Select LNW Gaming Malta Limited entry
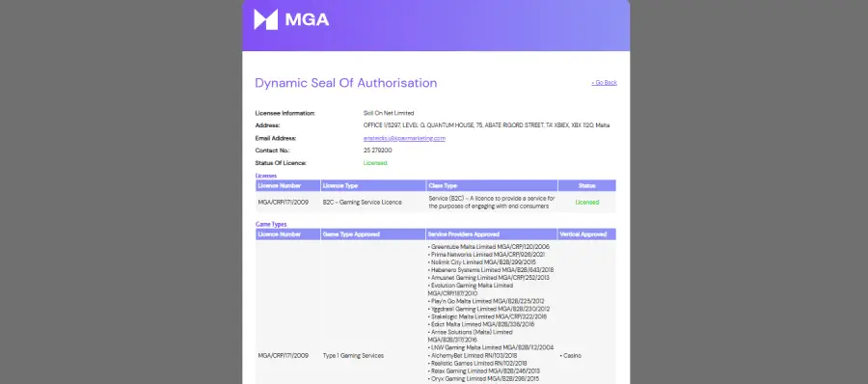This screenshot has height=384, width=868. [x=491, y=347]
